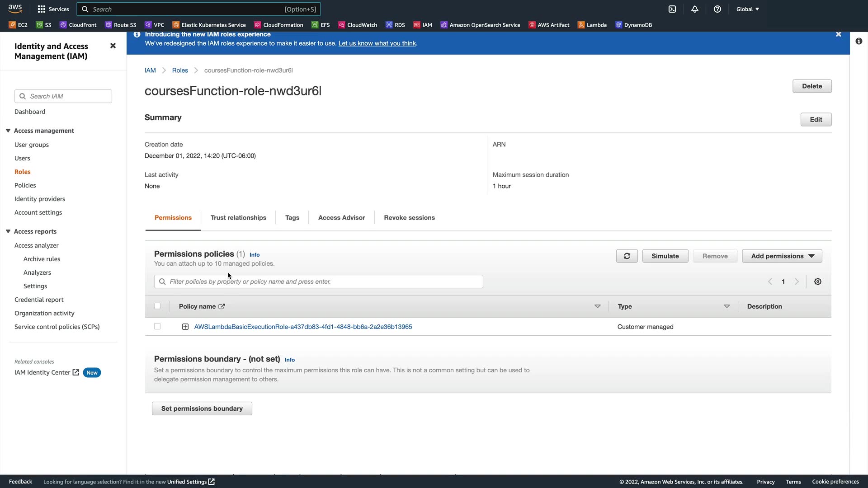Close the IAM navigation sidebar

(x=113, y=46)
